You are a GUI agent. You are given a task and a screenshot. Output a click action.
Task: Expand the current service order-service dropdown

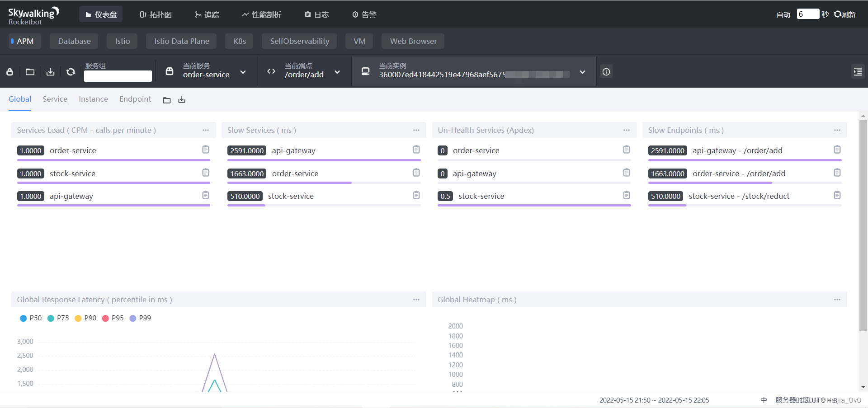coord(243,72)
